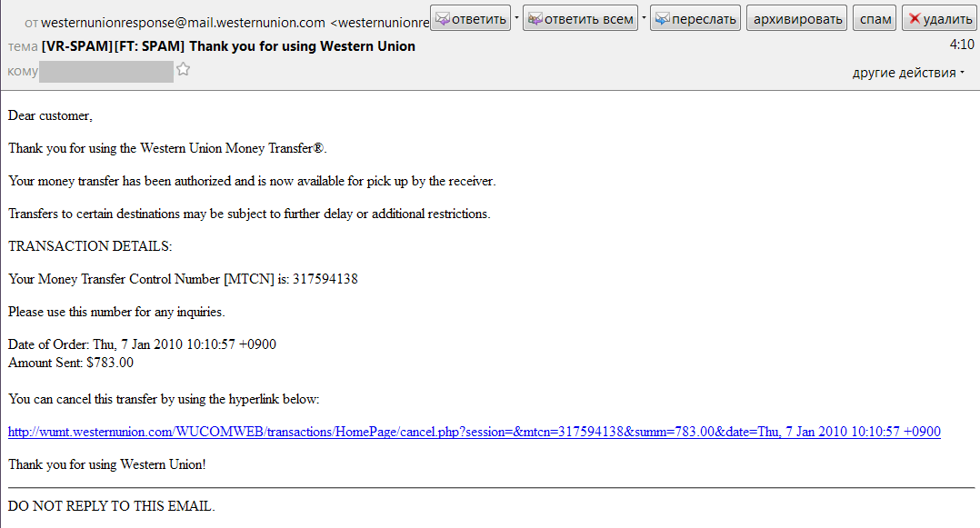Open the cancel.php transfer hyperlink

click(x=474, y=432)
